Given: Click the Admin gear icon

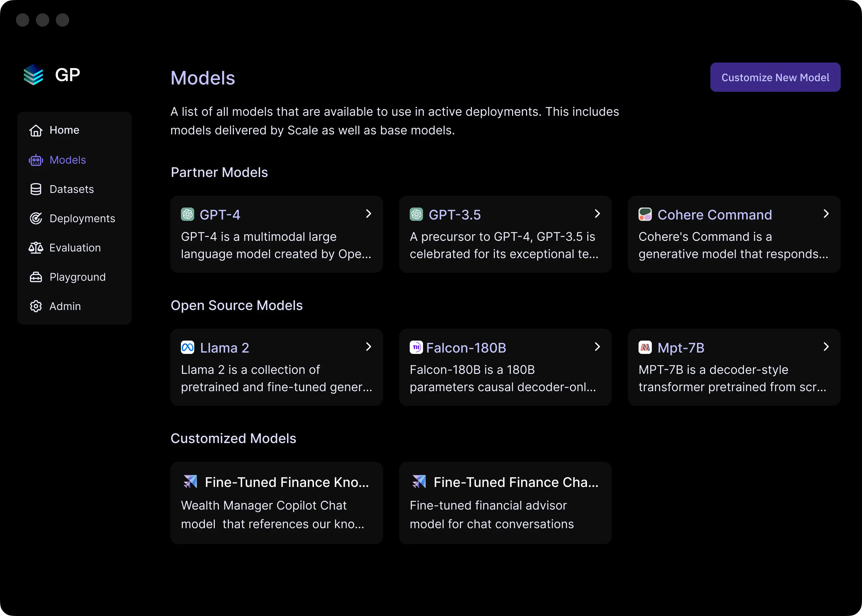Looking at the screenshot, I should tap(36, 306).
